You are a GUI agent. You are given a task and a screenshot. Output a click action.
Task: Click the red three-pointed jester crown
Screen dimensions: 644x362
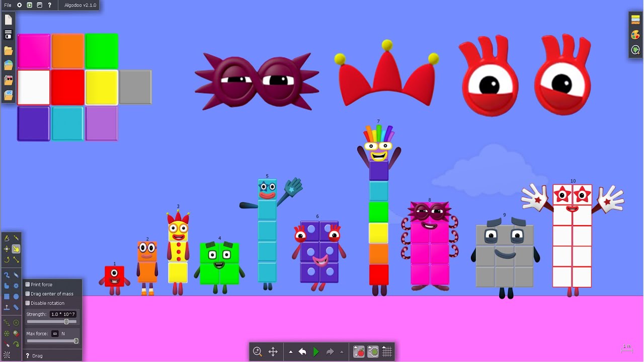pos(387,74)
